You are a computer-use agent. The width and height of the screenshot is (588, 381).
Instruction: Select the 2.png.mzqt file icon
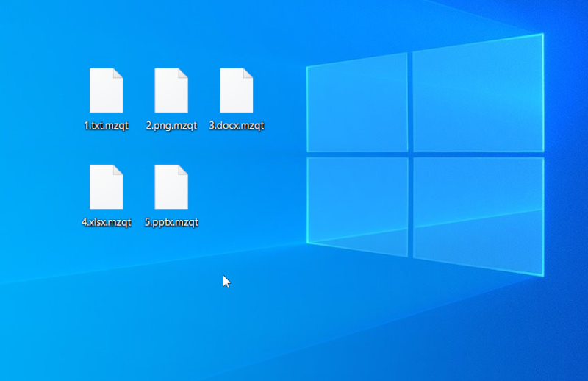(x=171, y=90)
